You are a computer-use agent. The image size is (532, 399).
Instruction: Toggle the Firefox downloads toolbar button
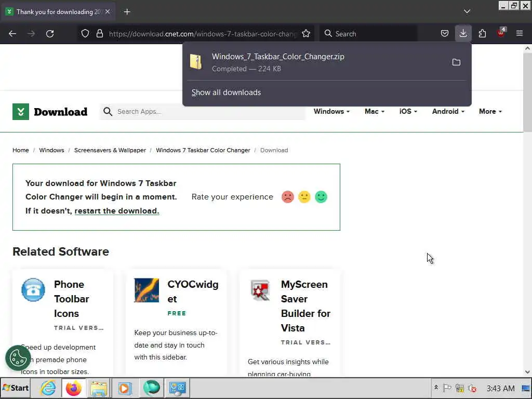pyautogui.click(x=463, y=34)
